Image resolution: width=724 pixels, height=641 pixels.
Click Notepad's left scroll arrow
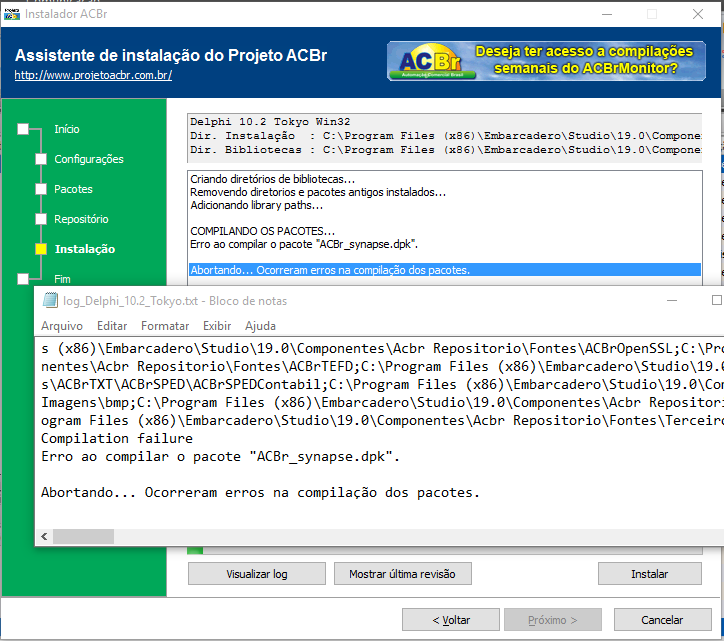tap(44, 536)
